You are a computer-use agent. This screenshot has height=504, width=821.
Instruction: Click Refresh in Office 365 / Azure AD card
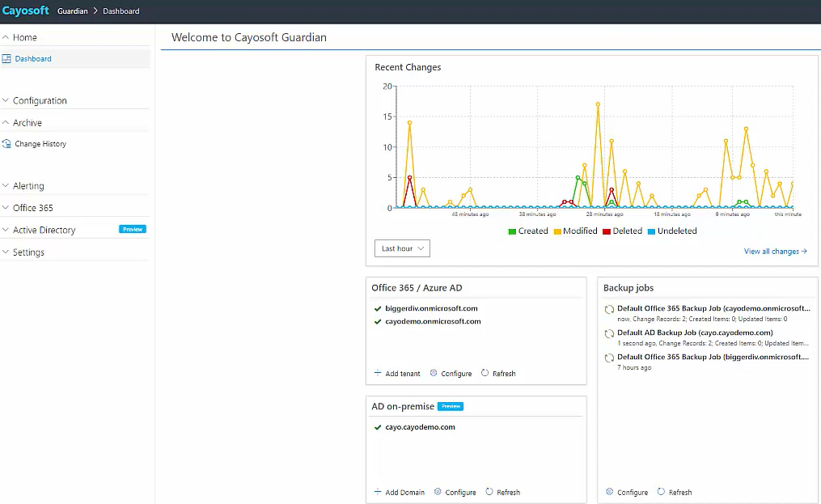tap(498, 374)
